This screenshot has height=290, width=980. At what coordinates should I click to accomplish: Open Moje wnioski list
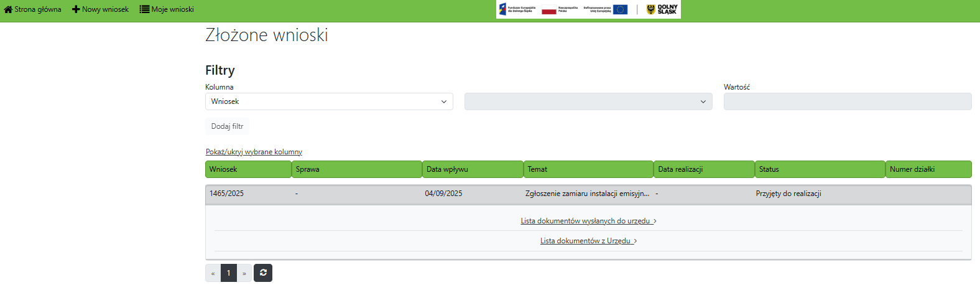167,9
